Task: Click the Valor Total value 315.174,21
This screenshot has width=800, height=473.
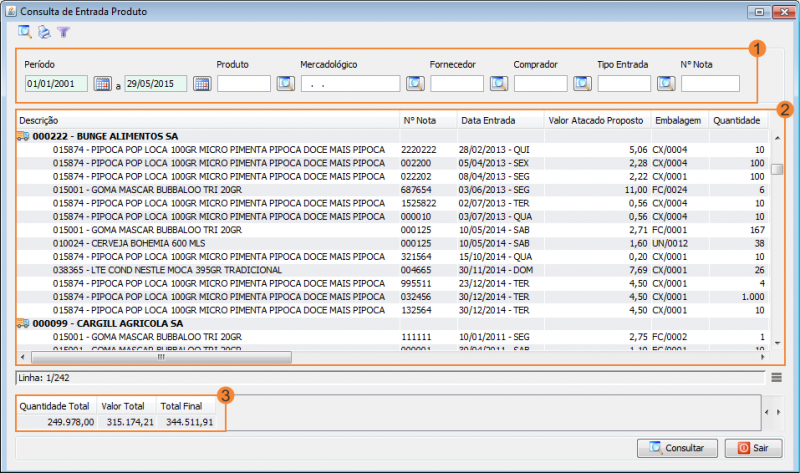Action: [130, 422]
